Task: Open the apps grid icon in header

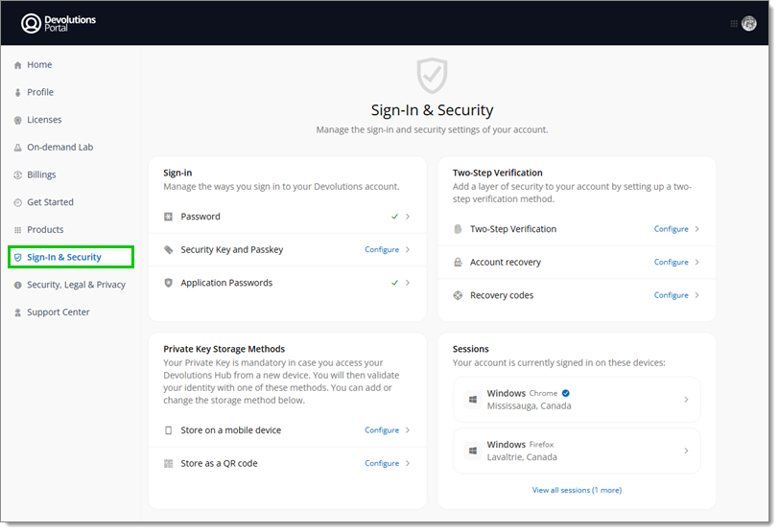Action: point(734,23)
